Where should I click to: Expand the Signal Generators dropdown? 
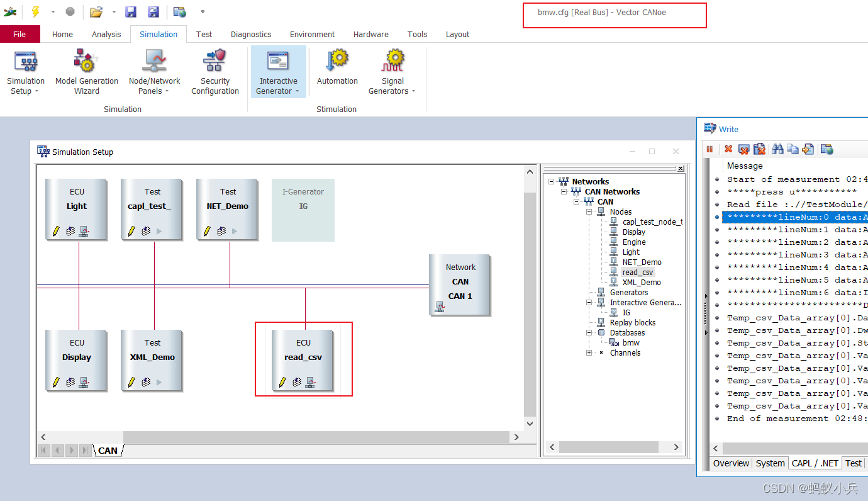tap(413, 91)
